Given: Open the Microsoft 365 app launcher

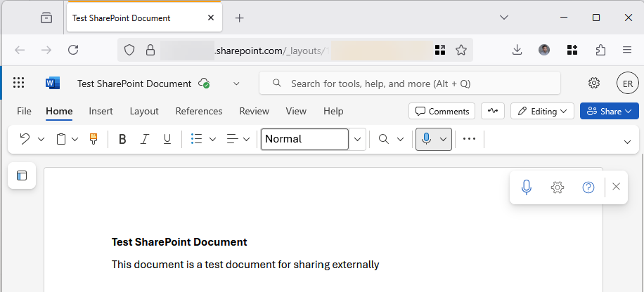Looking at the screenshot, I should click(19, 83).
